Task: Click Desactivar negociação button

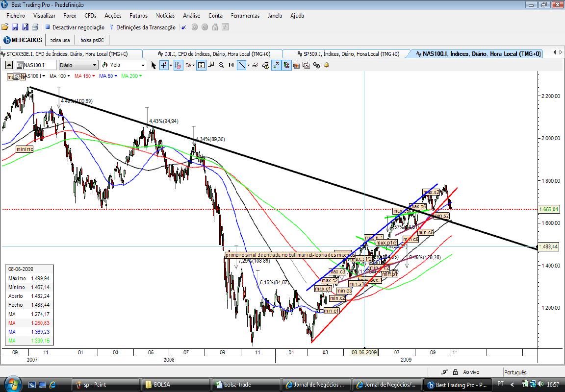Action: click(75, 27)
